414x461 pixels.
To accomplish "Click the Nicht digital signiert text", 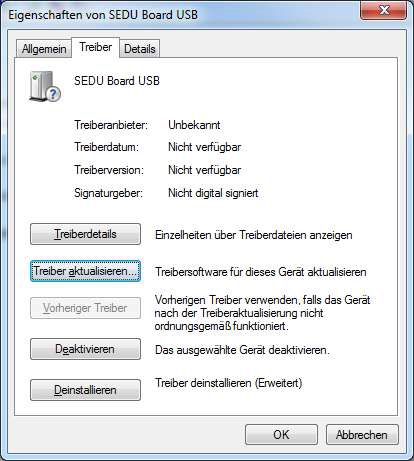I will point(213,193).
